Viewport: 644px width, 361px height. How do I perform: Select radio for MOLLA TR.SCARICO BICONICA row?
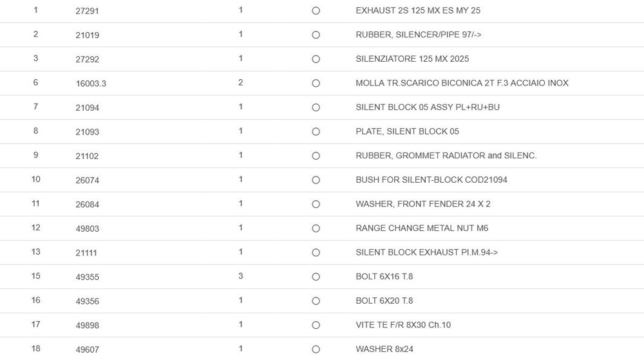316,84
